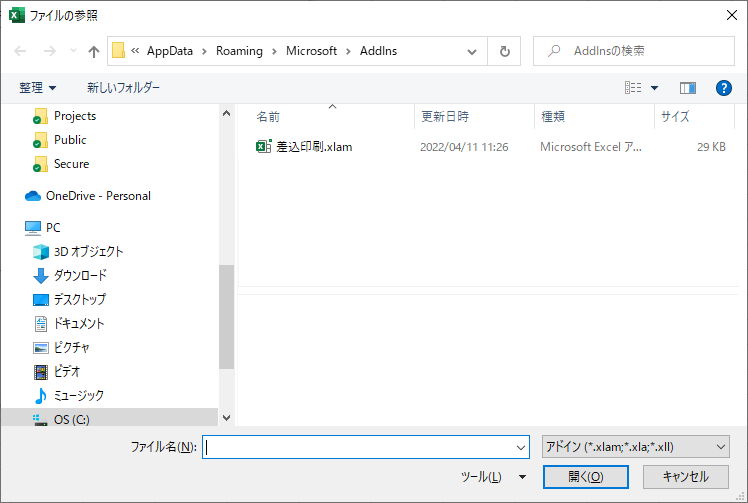Open the help button
Viewport: 748px width, 503px height.
click(x=723, y=88)
